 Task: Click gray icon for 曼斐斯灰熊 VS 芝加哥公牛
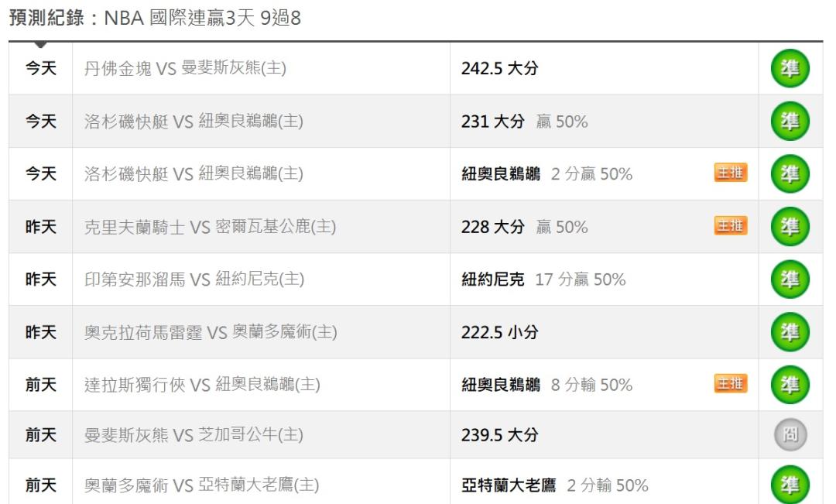(x=790, y=436)
